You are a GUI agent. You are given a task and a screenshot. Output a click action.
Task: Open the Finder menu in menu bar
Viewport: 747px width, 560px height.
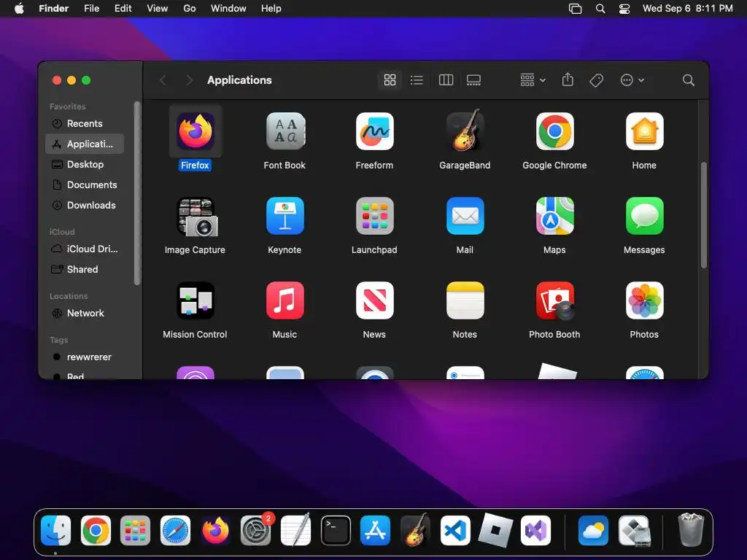[54, 9]
